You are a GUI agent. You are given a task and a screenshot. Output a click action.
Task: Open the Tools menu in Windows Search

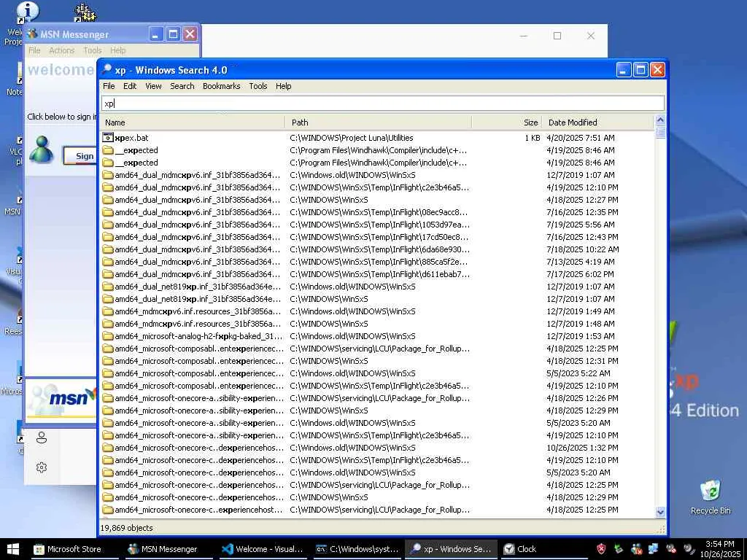(258, 86)
